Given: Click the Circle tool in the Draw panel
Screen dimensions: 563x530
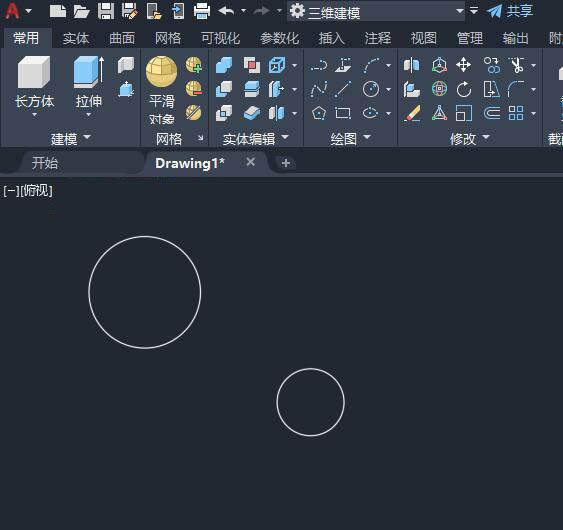Looking at the screenshot, I should (x=371, y=89).
